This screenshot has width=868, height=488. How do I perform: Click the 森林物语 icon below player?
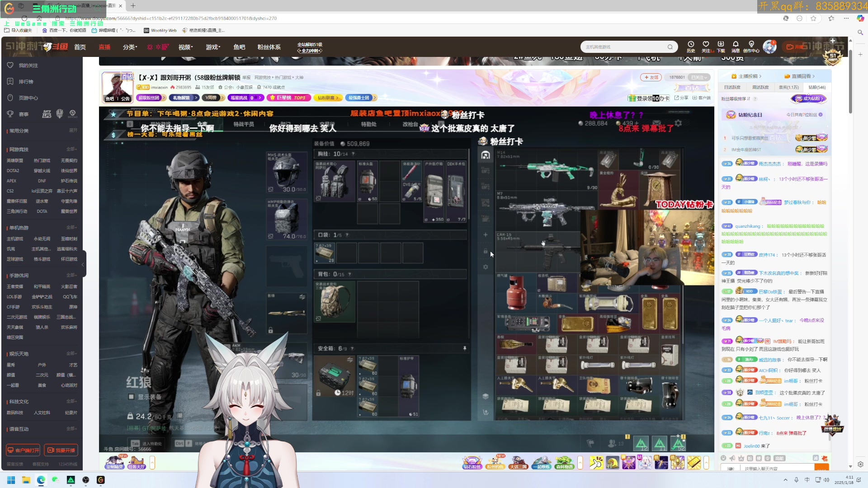[x=564, y=463]
